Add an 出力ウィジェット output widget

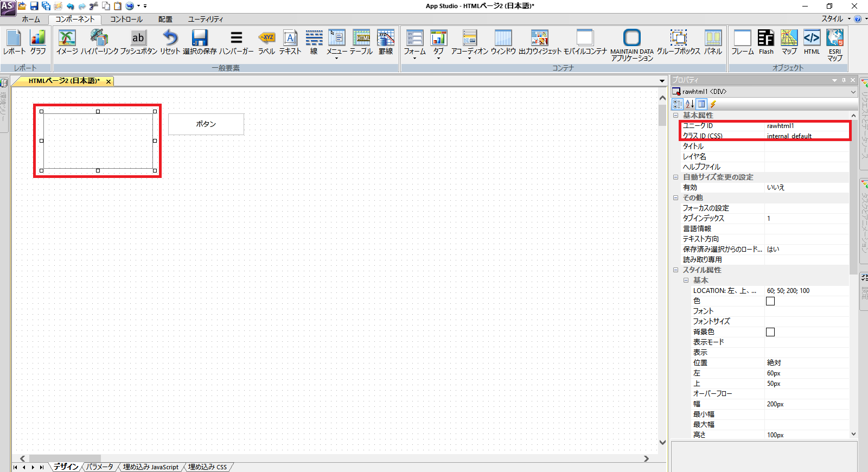tap(540, 42)
